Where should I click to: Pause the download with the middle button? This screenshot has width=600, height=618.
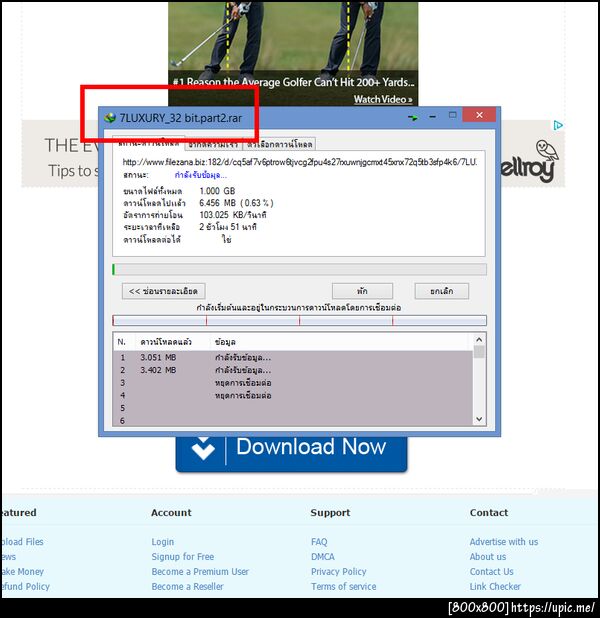[x=362, y=291]
